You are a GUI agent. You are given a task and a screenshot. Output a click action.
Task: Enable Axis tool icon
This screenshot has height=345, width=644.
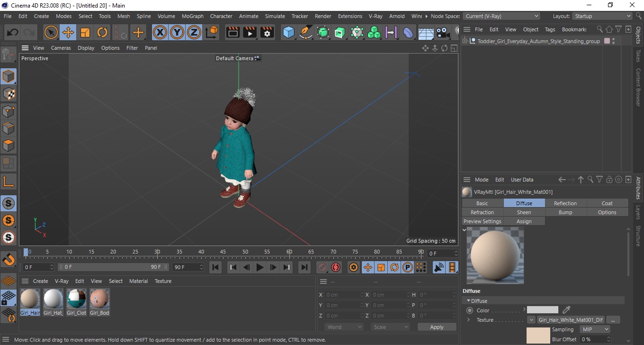[x=8, y=182]
